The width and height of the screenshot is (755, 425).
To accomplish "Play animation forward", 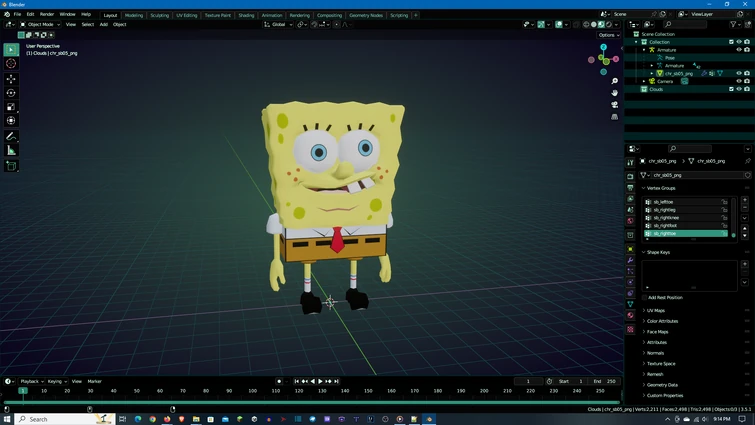I will tap(320, 381).
